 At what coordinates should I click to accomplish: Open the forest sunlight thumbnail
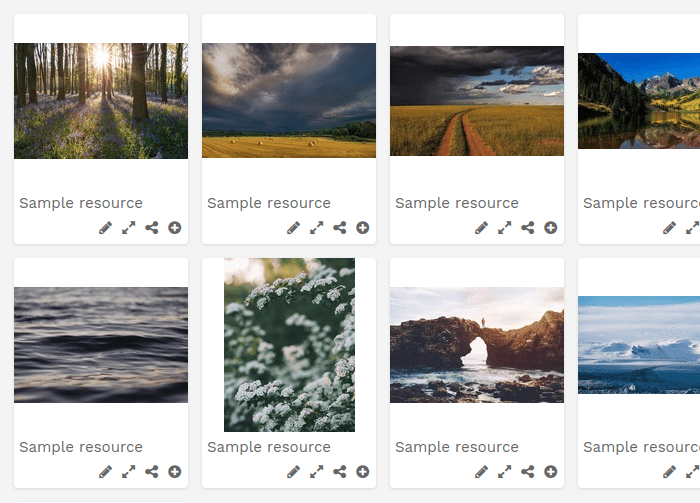pos(101,101)
